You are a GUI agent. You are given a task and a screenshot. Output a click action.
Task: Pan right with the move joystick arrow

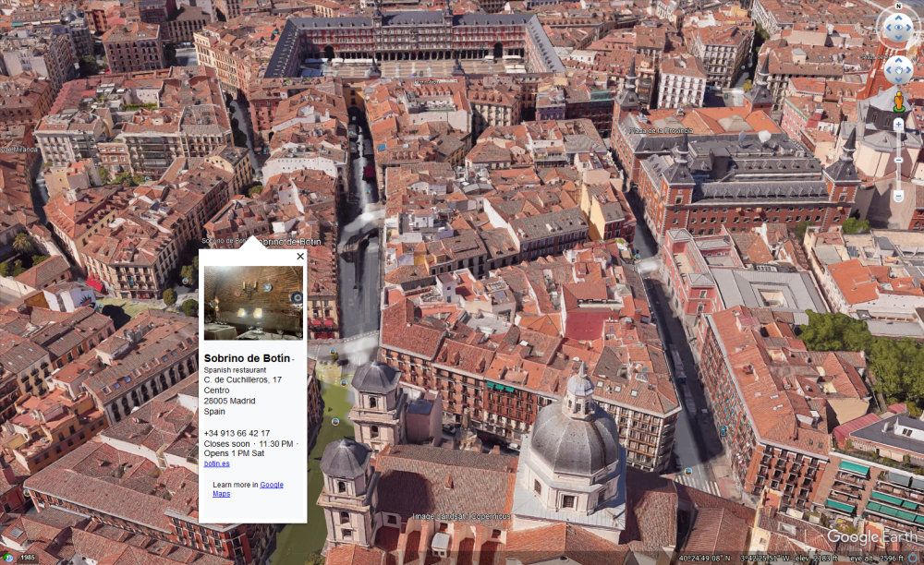pyautogui.click(x=909, y=70)
